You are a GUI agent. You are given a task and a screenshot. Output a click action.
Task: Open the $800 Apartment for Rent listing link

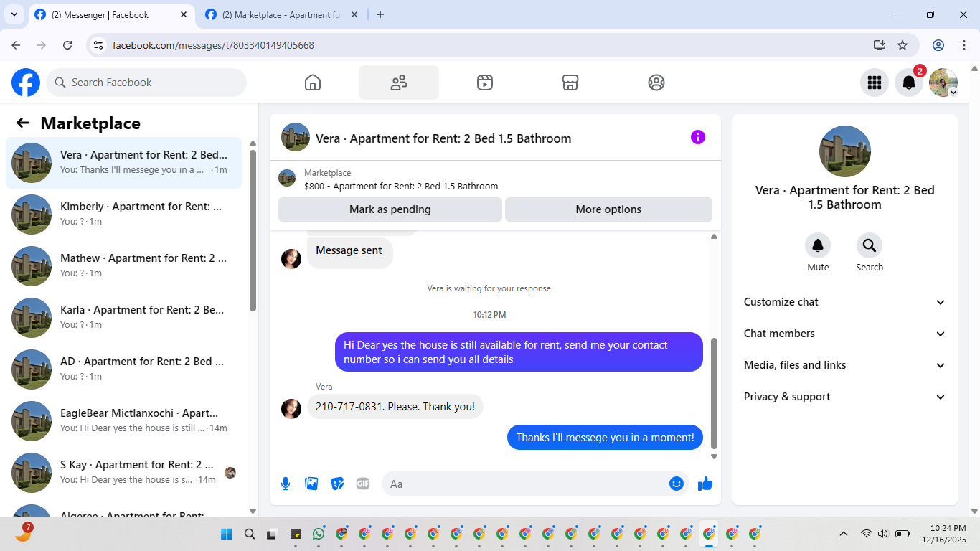point(401,186)
